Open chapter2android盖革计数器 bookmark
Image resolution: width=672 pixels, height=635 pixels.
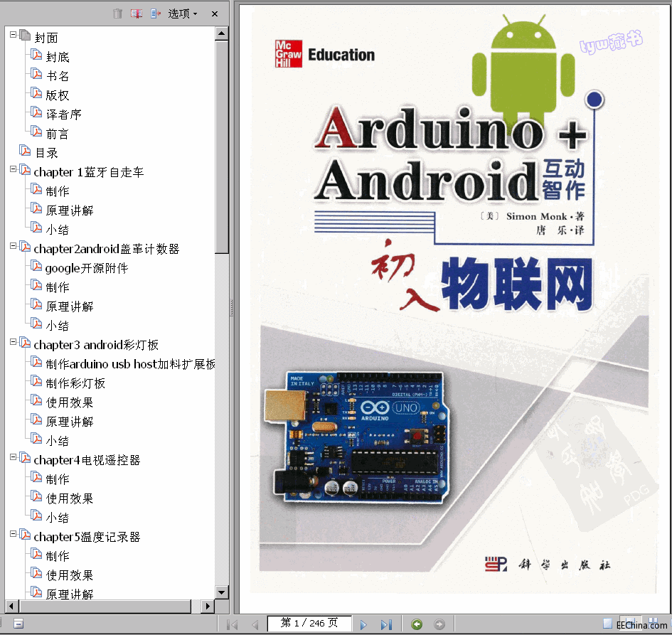[107, 249]
